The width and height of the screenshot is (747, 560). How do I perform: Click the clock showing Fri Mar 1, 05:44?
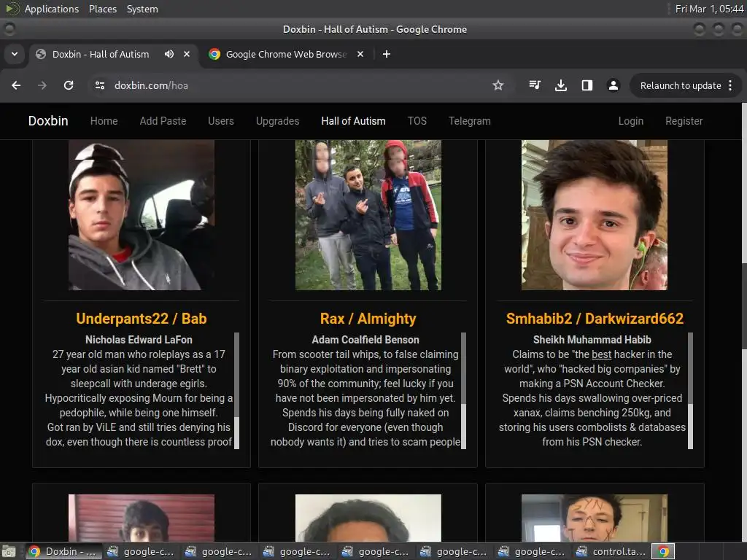coord(709,9)
